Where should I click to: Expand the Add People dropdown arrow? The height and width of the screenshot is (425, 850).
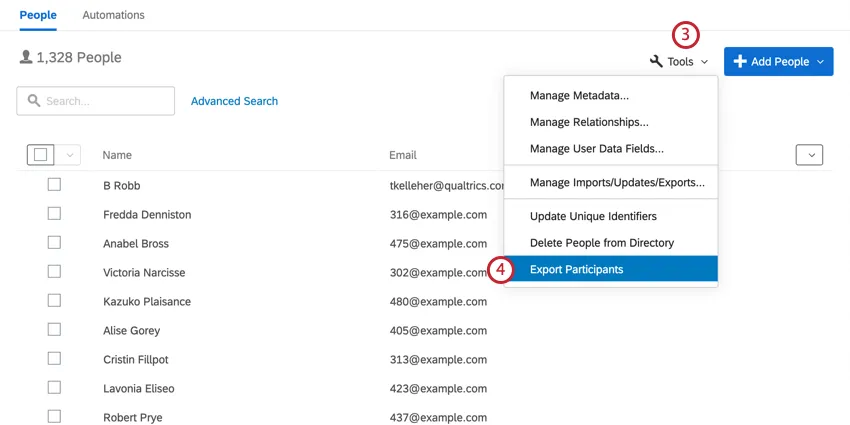point(820,62)
